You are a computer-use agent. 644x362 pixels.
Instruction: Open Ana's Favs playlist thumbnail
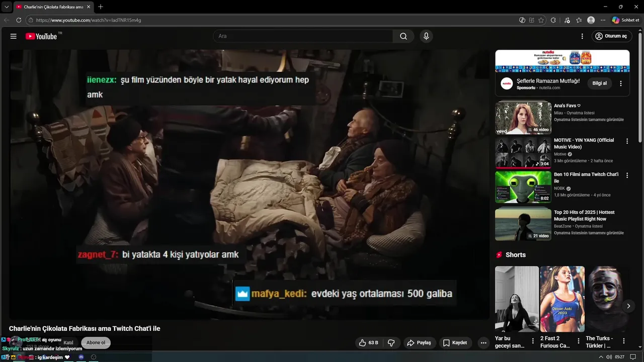pos(523,118)
